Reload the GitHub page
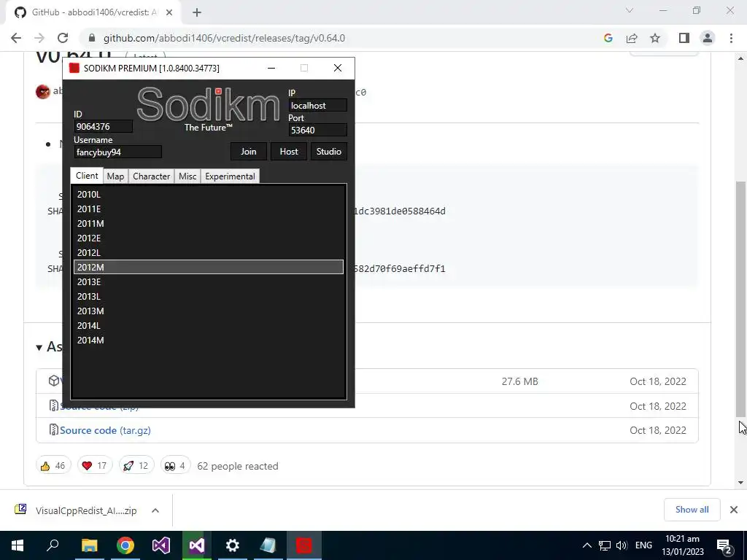747x560 pixels. tap(63, 38)
